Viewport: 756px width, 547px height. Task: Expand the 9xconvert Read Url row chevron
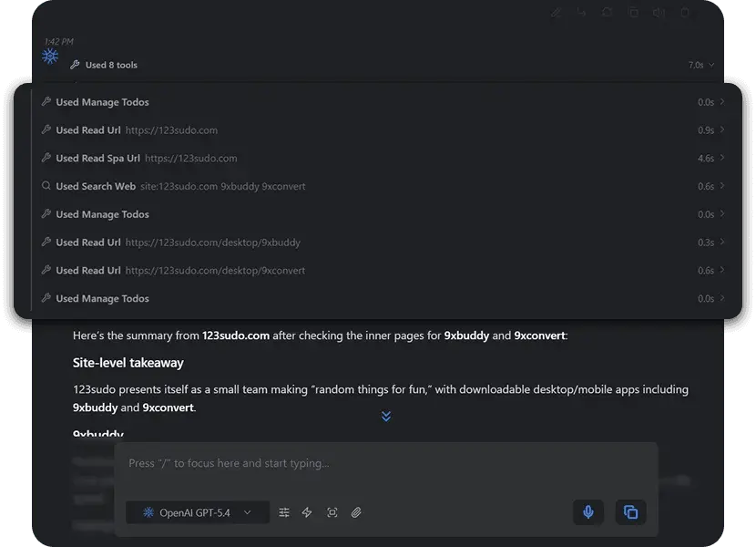click(x=721, y=269)
